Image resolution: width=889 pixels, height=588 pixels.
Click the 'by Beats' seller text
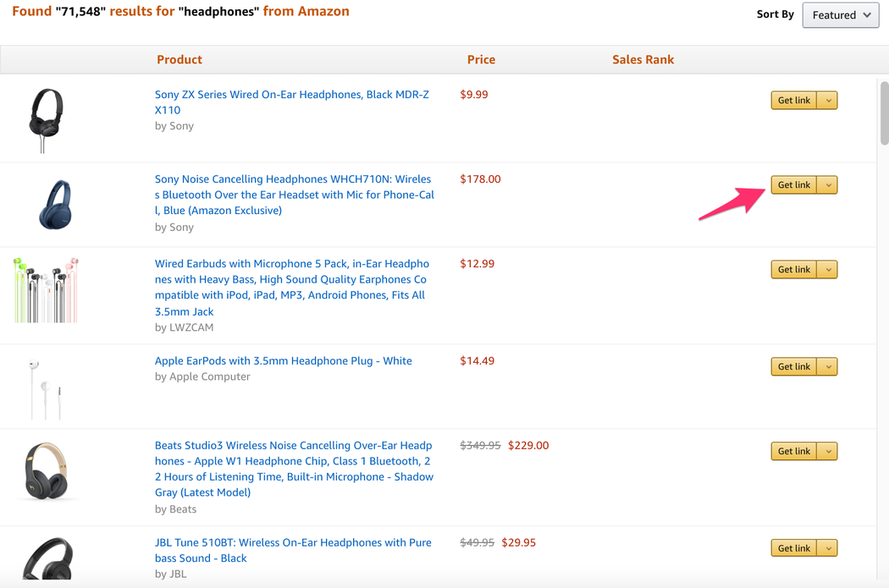(176, 509)
